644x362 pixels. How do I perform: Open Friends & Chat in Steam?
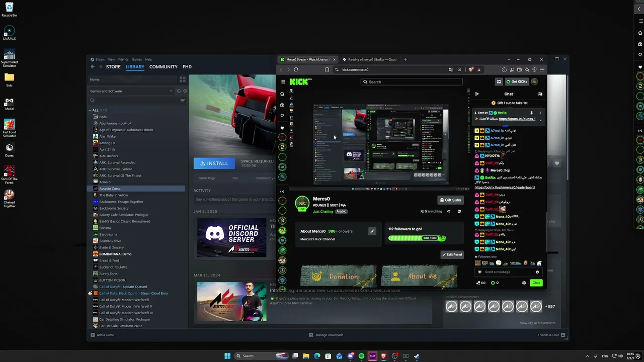(x=551, y=335)
